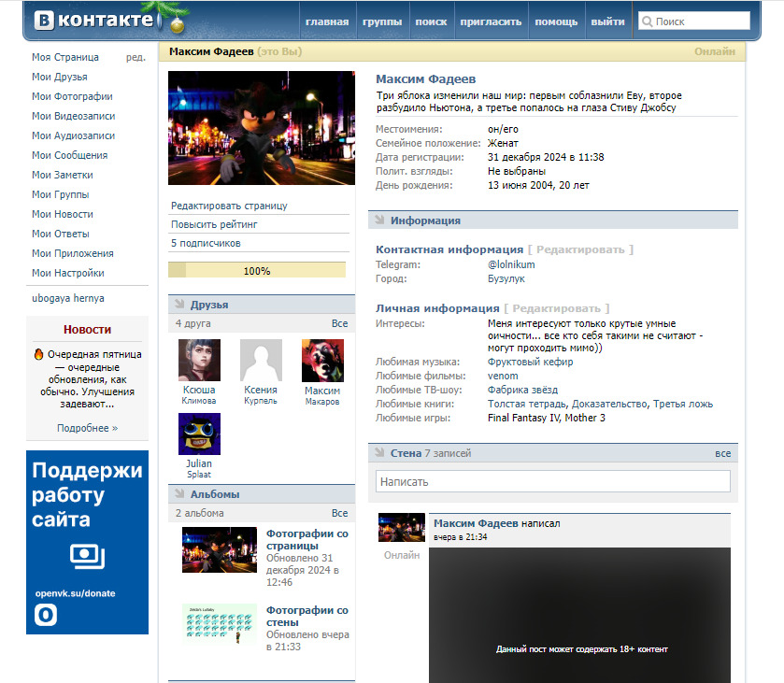Click the donate money icon in banner
784x683 pixels.
pyautogui.click(x=88, y=556)
